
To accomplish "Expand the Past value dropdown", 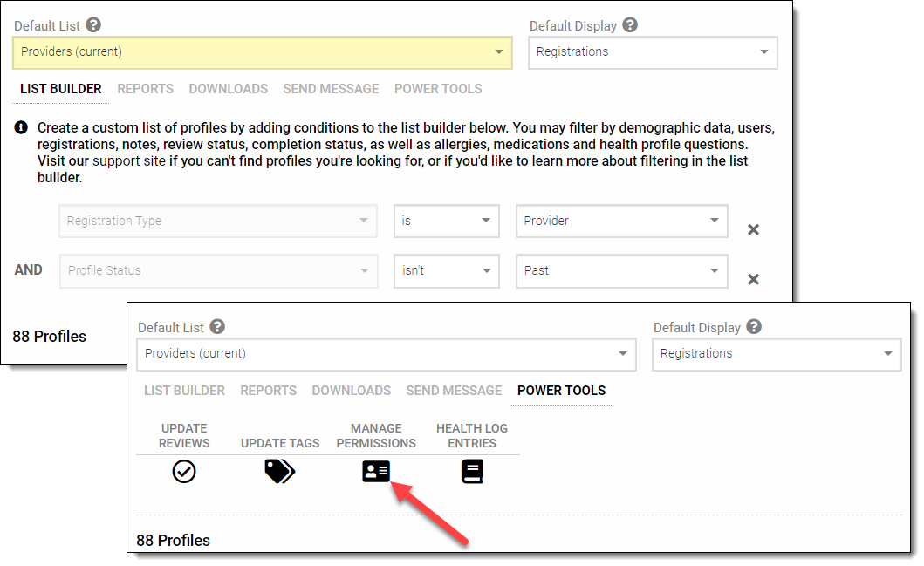I will pyautogui.click(x=621, y=271).
